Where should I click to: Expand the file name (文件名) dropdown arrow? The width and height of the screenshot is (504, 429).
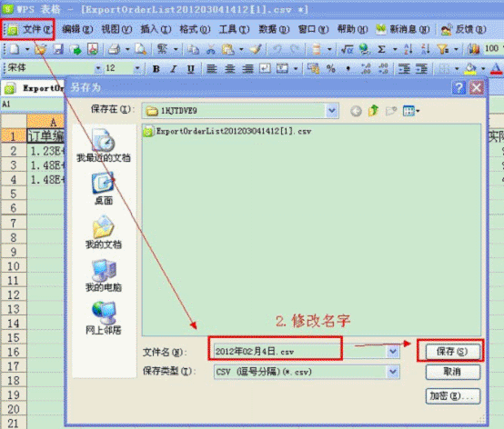pos(393,352)
